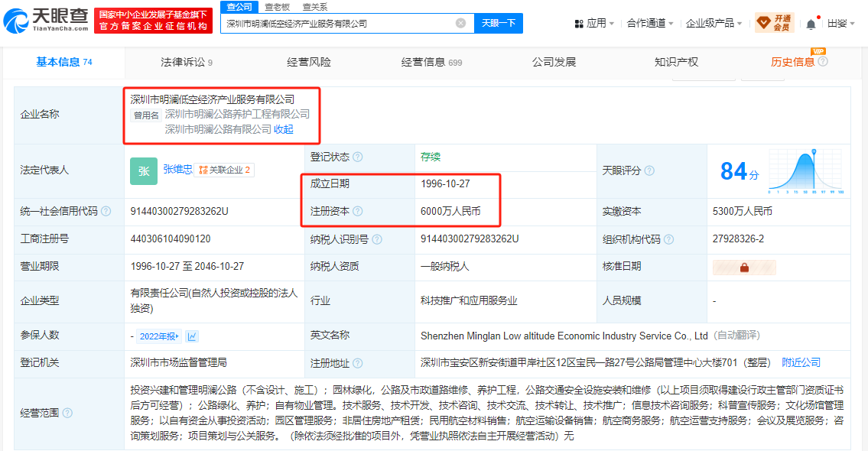Click former name 深圳市明澜公路有限公司

218,129
